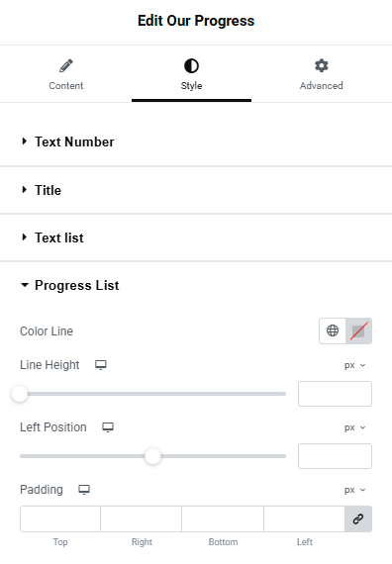Open the px unit dropdown for Left Position
Screen dimensions: 392x564
coord(355,427)
